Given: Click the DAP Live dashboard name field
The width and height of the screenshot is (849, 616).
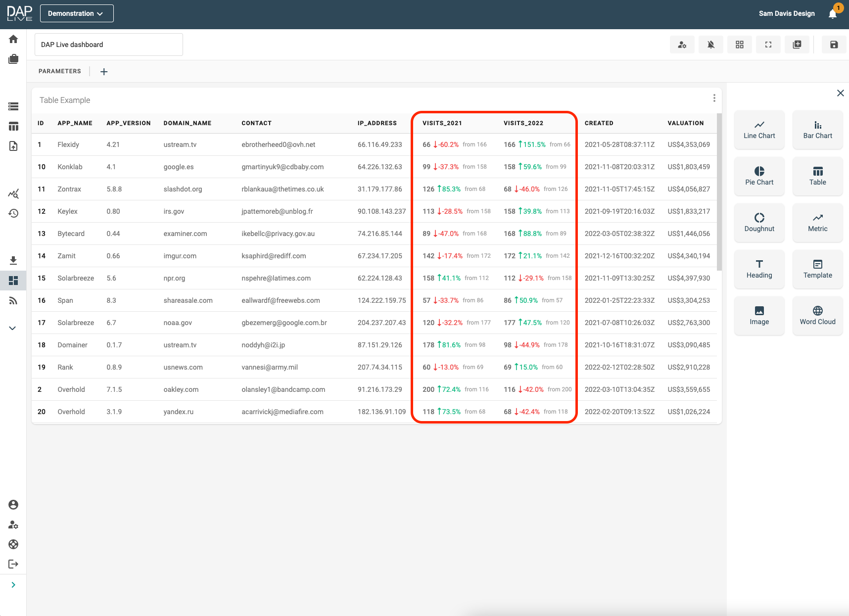Looking at the screenshot, I should (x=109, y=45).
